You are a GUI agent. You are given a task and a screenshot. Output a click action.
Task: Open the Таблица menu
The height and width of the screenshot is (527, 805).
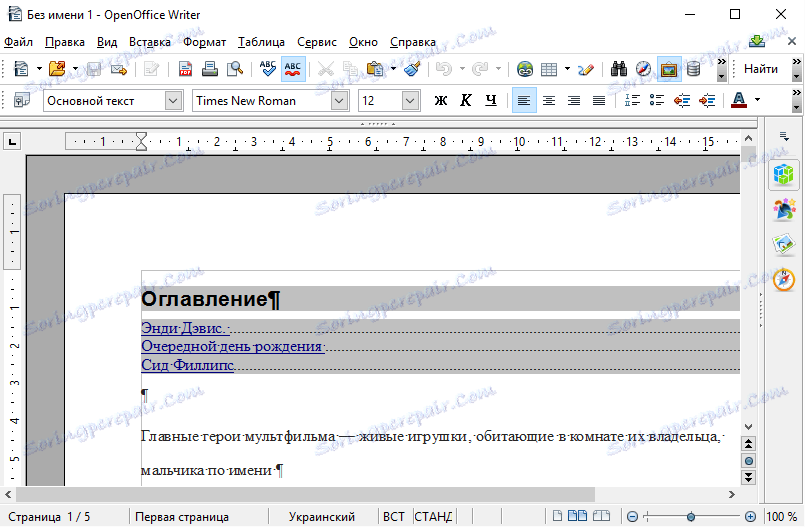[261, 42]
